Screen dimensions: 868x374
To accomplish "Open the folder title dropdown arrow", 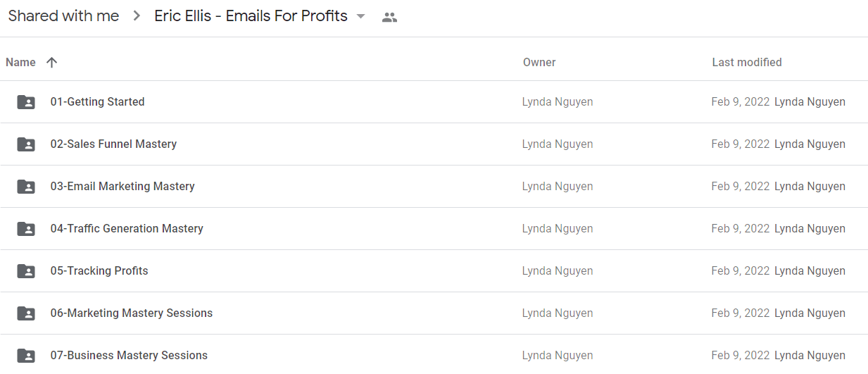I will pyautogui.click(x=361, y=16).
